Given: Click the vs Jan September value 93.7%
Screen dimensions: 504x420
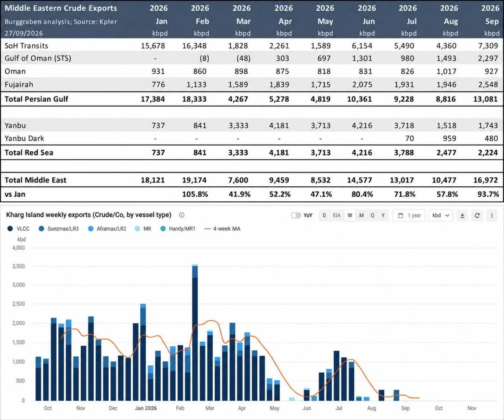Looking at the screenshot, I should (x=488, y=194).
